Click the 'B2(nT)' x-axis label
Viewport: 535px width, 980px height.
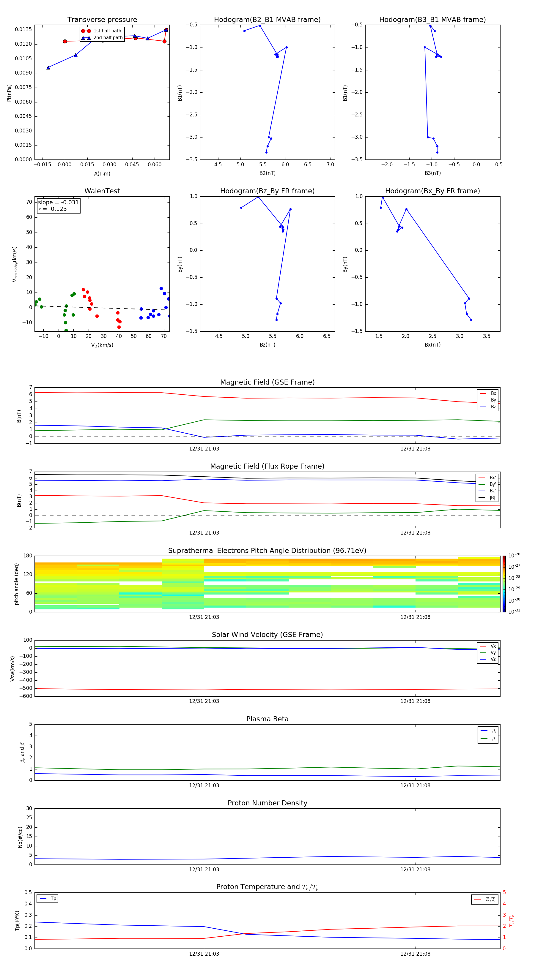pyautogui.click(x=267, y=173)
